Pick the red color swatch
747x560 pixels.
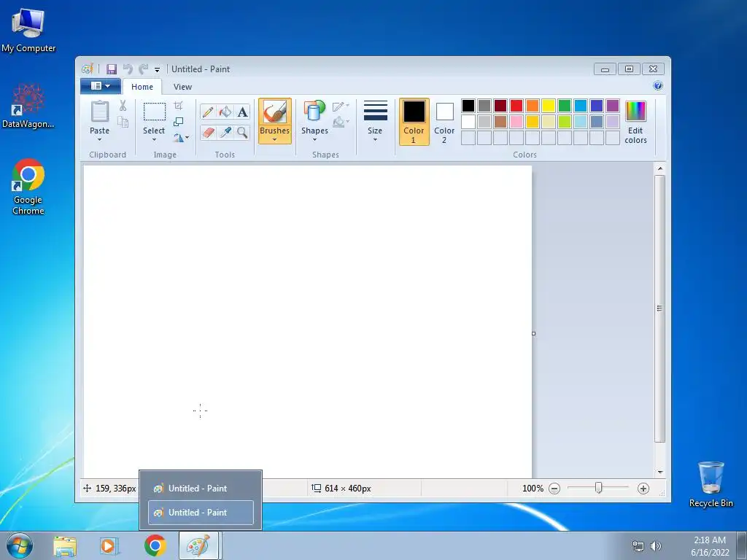click(516, 106)
